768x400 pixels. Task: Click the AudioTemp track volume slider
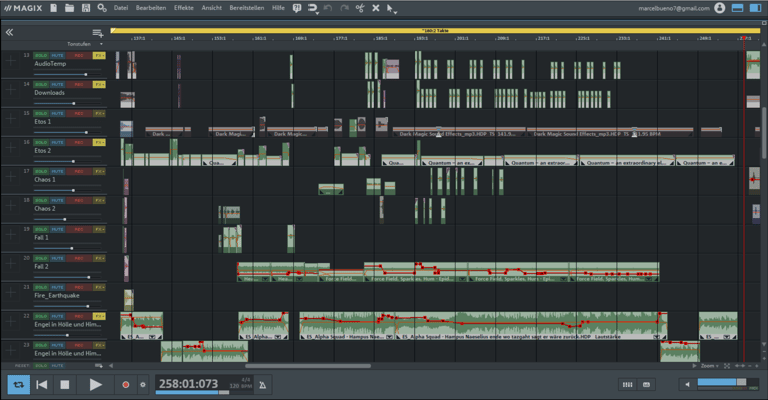67,74
